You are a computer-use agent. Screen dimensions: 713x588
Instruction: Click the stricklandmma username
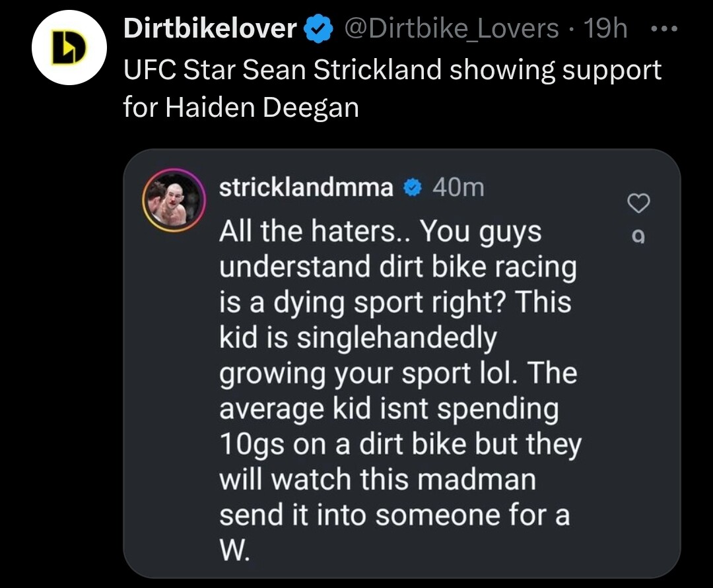(x=306, y=188)
